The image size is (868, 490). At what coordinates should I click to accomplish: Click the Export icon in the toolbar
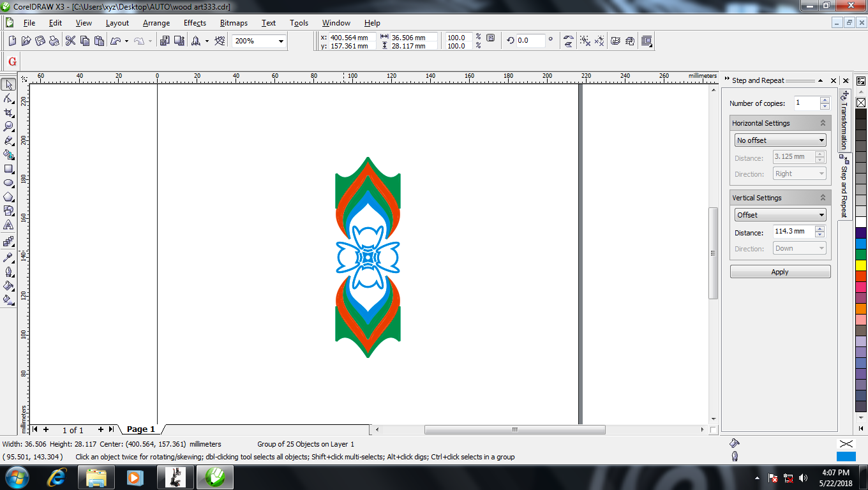coord(179,41)
